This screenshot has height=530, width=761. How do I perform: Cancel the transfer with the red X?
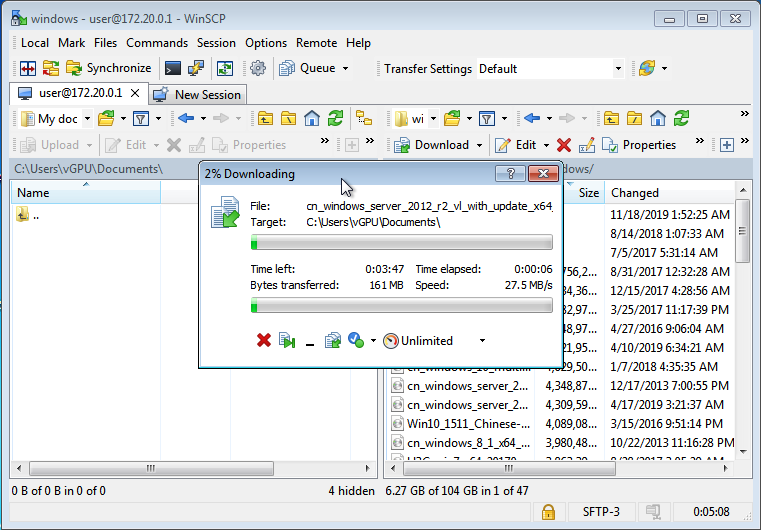pyautogui.click(x=264, y=340)
